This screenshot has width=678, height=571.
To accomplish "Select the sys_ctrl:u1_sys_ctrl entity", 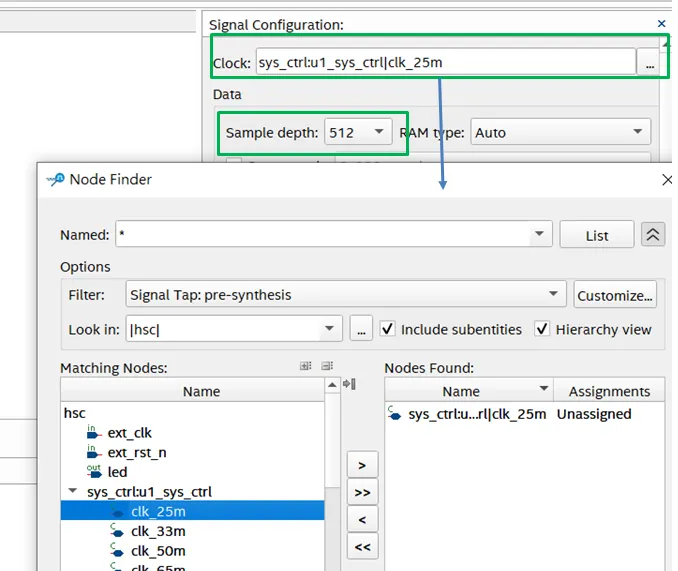I will (149, 492).
